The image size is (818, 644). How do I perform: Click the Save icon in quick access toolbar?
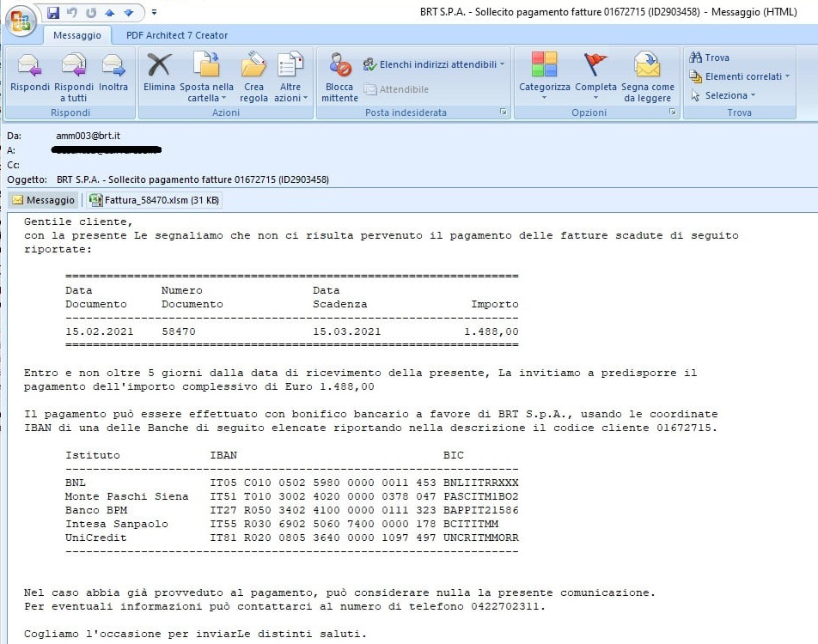[53, 13]
